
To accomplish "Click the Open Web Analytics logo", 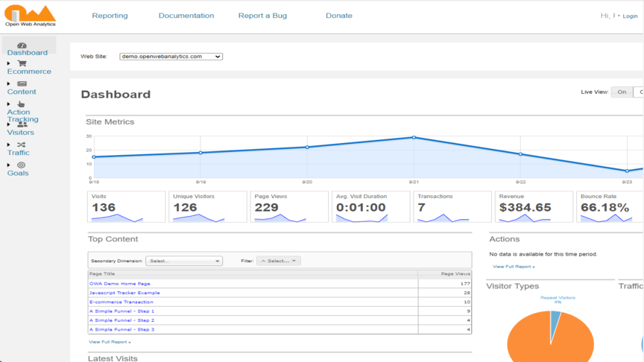I will pyautogui.click(x=30, y=16).
